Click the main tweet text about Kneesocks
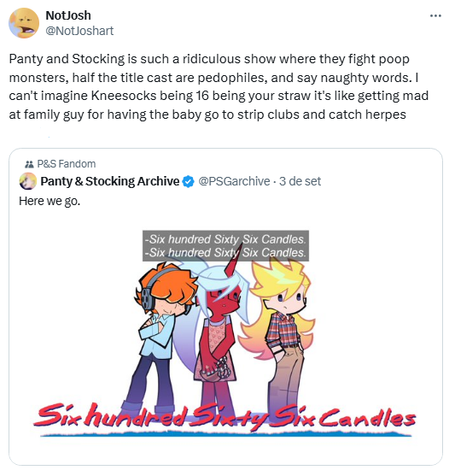This screenshot has height=476, width=455. (219, 87)
